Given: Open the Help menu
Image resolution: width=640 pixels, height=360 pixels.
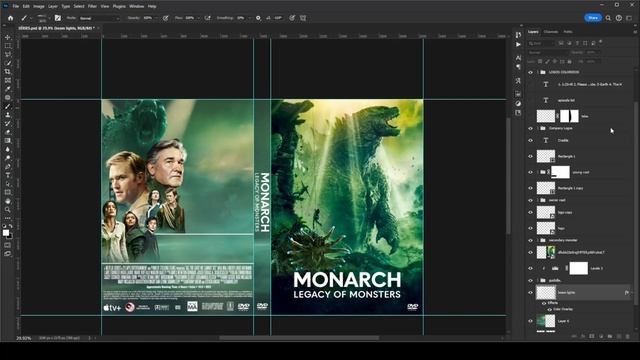Looking at the screenshot, I should [x=152, y=7].
